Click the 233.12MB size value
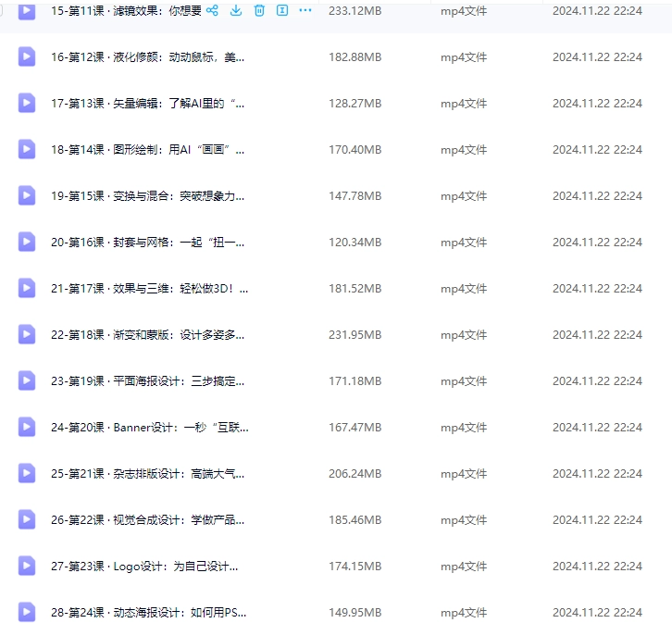Image resolution: width=672 pixels, height=623 pixels. 355,11
